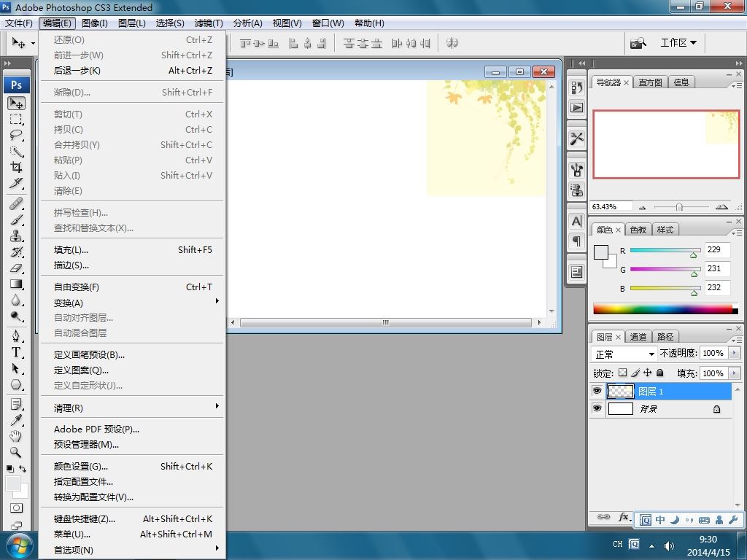Open the History panel icon
The image size is (747, 560).
pyautogui.click(x=576, y=87)
